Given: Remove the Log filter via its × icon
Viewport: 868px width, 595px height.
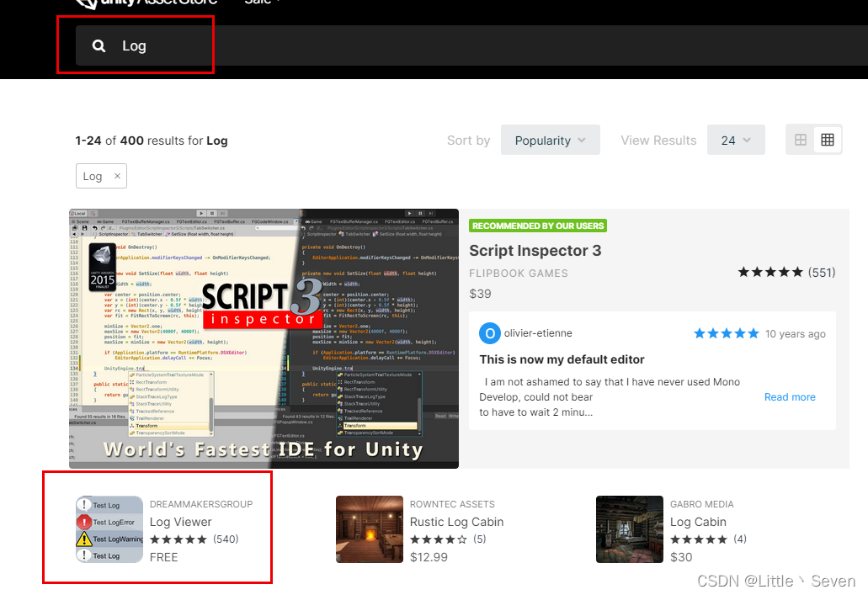Looking at the screenshot, I should coord(116,176).
